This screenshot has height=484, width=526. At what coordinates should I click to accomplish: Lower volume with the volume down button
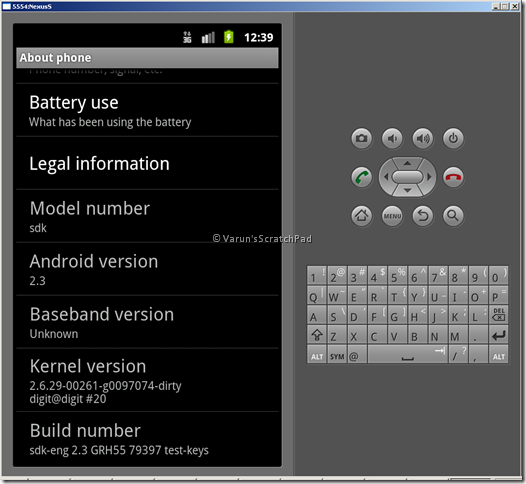coord(392,138)
